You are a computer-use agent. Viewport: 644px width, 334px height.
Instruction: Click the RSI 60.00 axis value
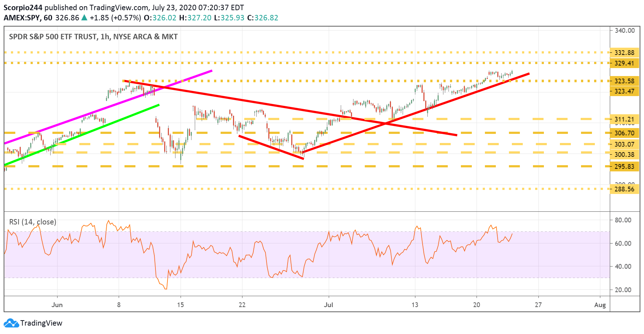point(623,243)
